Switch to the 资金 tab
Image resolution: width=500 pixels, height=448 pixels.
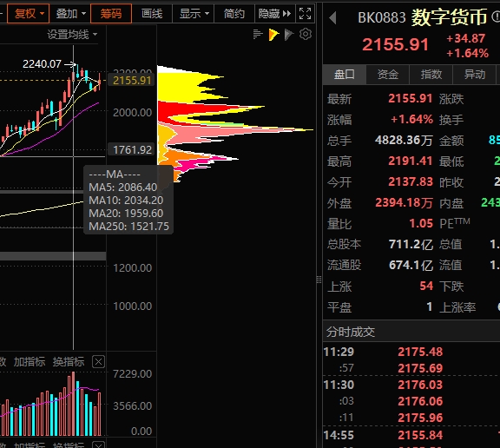pos(387,75)
